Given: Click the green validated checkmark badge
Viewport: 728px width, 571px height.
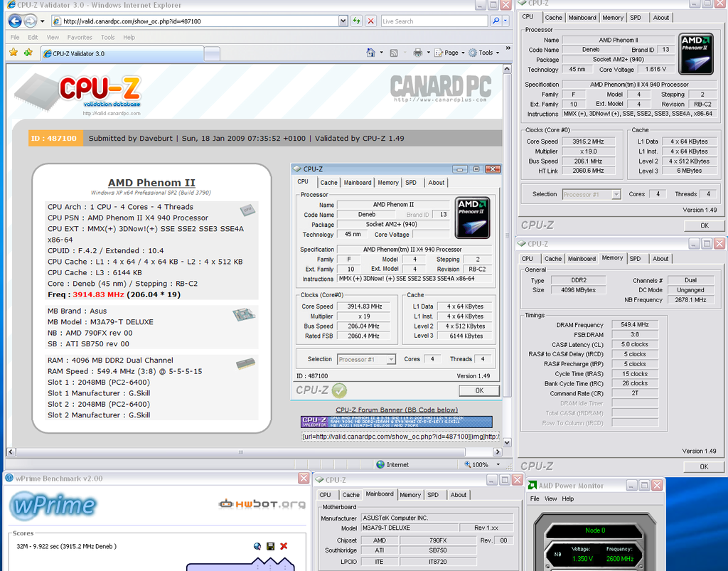Looking at the screenshot, I should click(339, 390).
